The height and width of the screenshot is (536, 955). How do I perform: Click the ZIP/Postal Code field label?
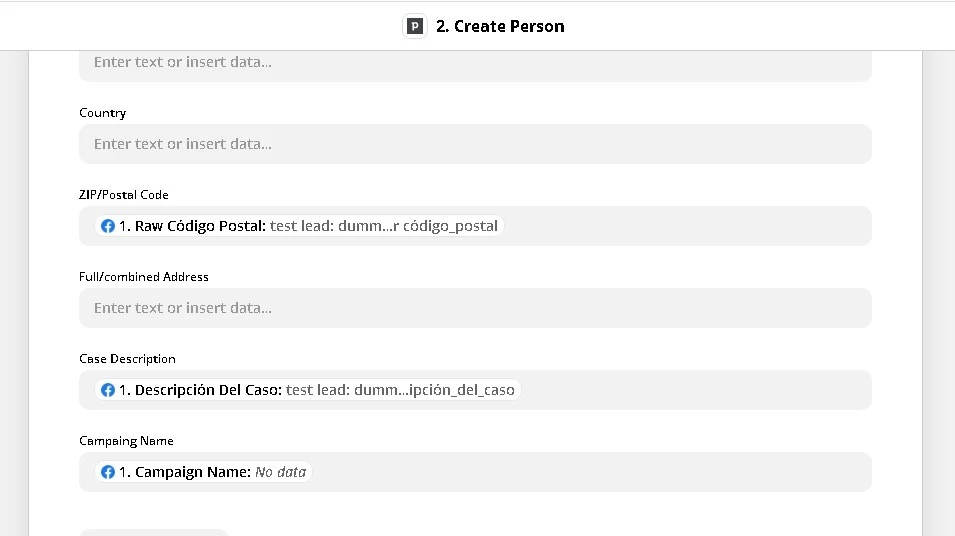124,195
